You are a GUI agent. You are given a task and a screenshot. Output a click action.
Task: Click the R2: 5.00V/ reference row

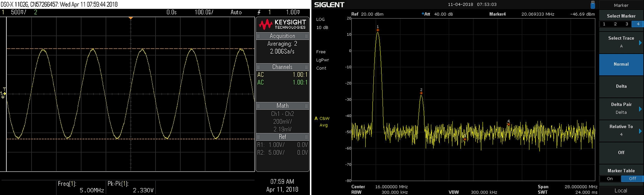282,153
